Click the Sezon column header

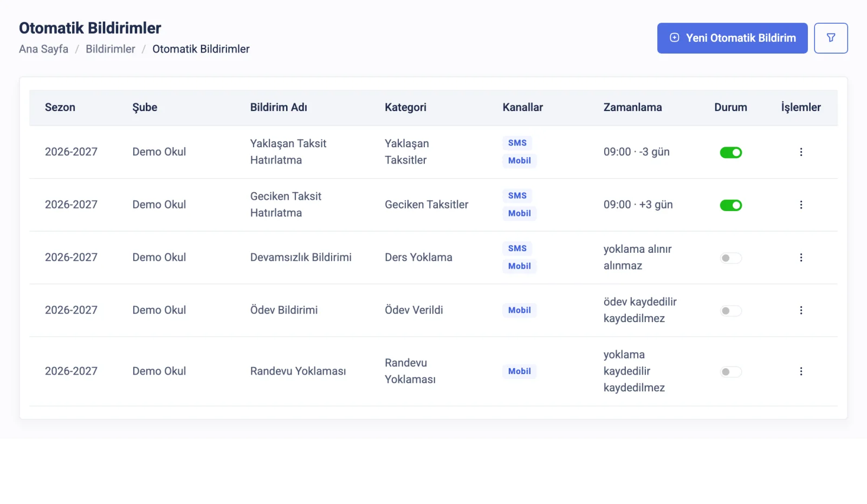pos(60,107)
